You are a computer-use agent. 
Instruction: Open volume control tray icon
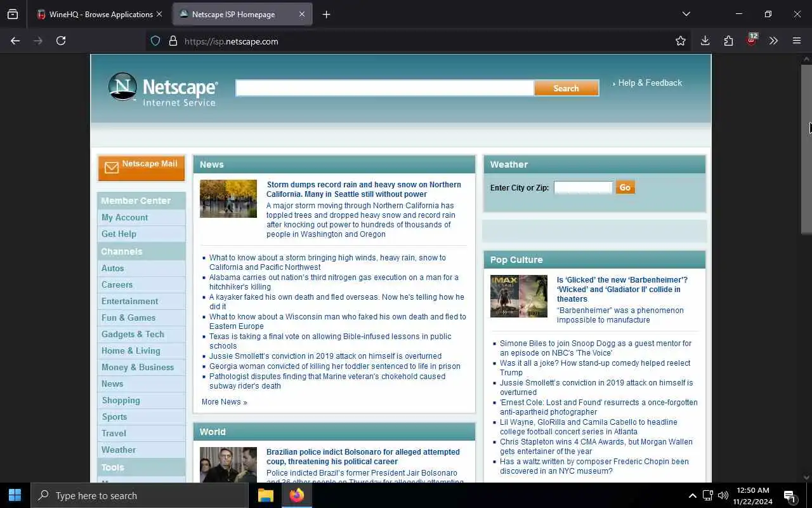(x=723, y=495)
